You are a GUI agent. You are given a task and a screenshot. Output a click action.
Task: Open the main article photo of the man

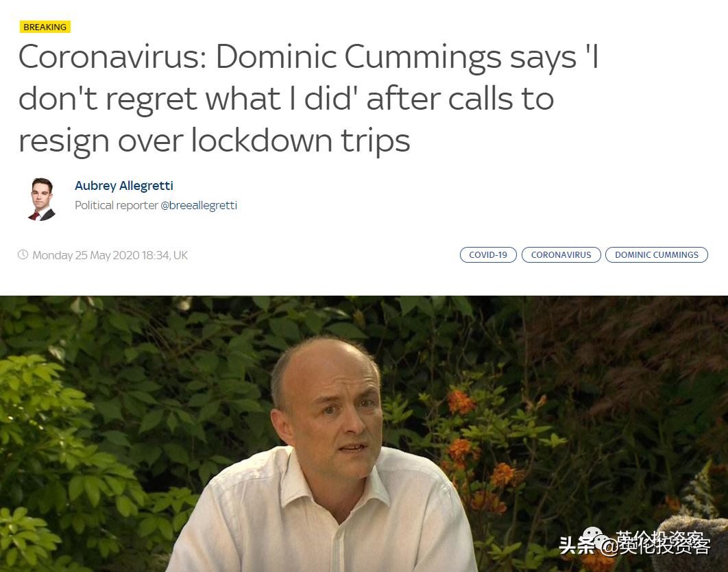[x=364, y=433]
